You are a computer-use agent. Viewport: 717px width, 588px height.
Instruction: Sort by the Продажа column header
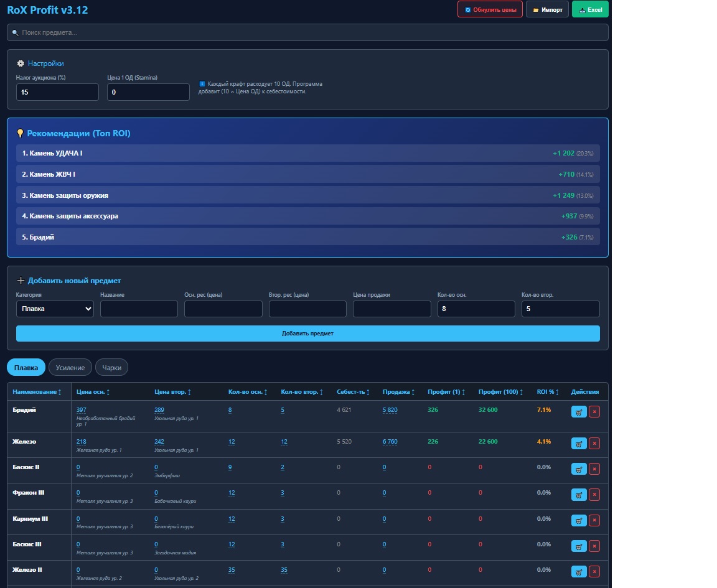coord(398,392)
